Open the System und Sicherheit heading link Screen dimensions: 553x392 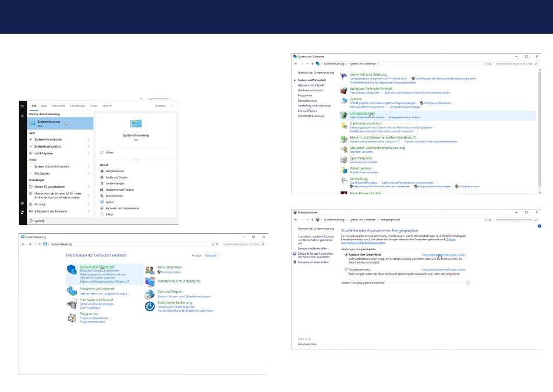(x=97, y=266)
